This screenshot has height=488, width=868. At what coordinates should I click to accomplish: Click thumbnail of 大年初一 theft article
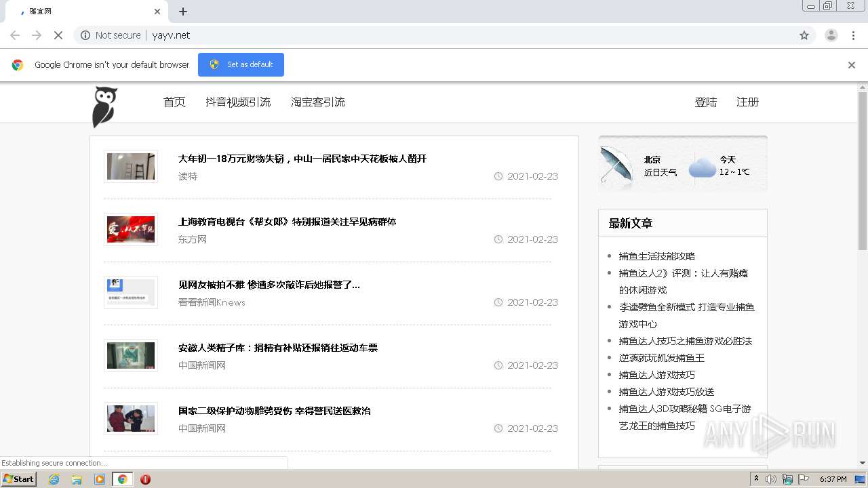(131, 167)
